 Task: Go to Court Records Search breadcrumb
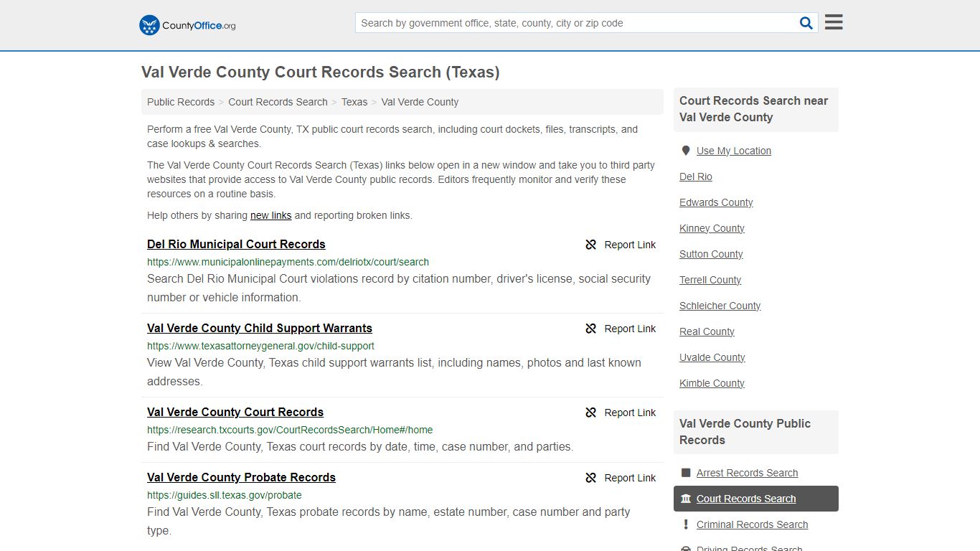click(x=278, y=102)
